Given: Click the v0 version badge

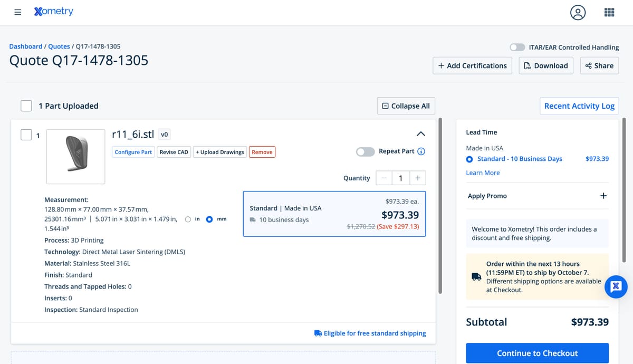Looking at the screenshot, I should pos(164,135).
